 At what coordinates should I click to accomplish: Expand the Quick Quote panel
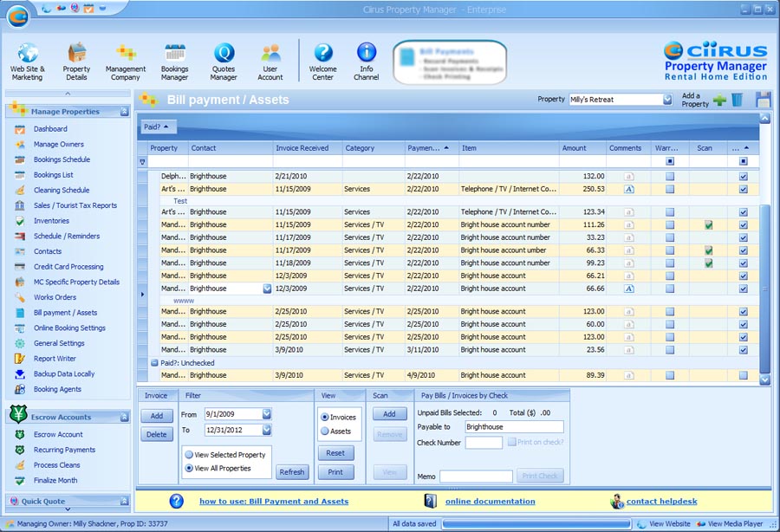pyautogui.click(x=124, y=501)
